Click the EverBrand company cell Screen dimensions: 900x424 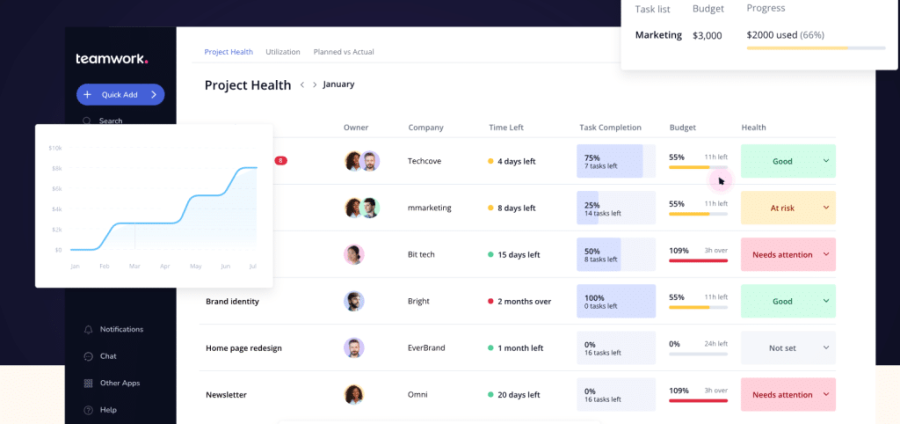426,348
